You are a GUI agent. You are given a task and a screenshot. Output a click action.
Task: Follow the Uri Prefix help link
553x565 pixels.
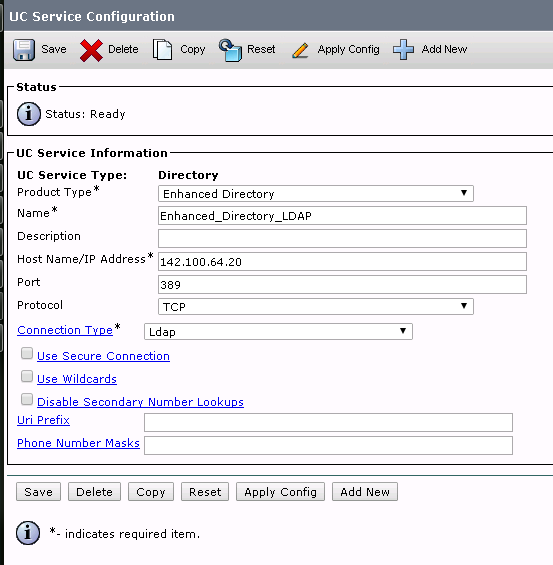point(43,420)
